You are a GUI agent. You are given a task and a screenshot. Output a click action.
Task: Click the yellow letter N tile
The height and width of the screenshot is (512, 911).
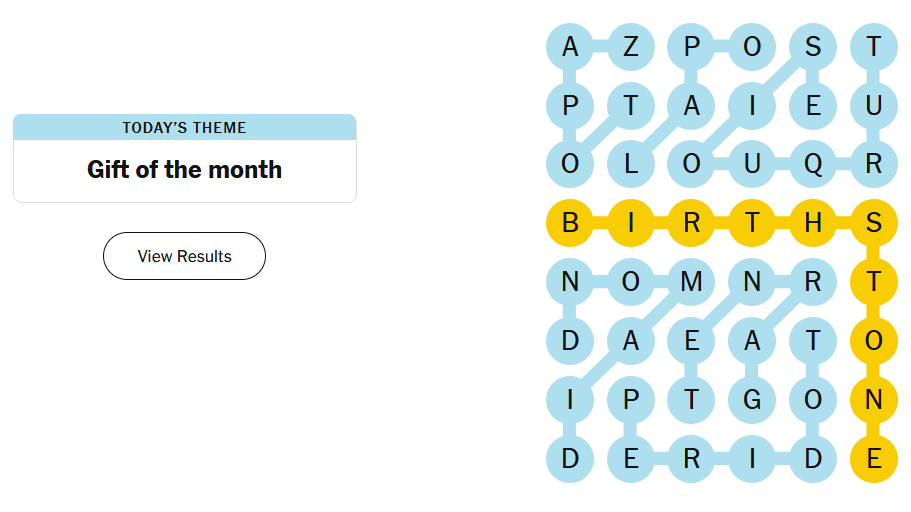(873, 400)
